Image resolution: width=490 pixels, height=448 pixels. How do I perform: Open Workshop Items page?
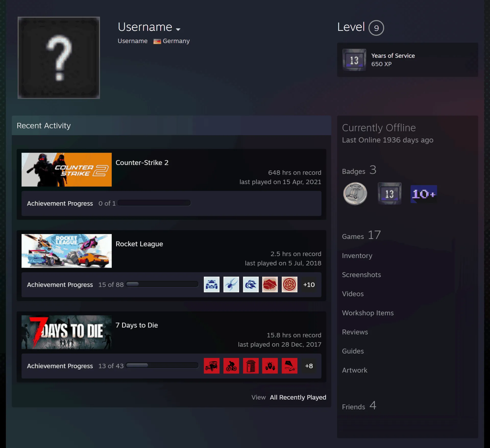pos(368,313)
